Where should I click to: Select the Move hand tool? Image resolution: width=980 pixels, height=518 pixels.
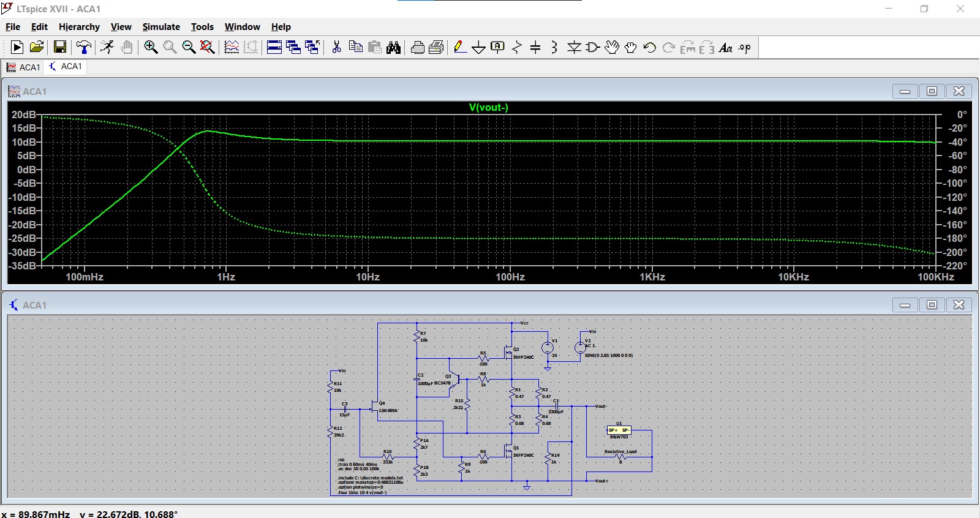(612, 47)
